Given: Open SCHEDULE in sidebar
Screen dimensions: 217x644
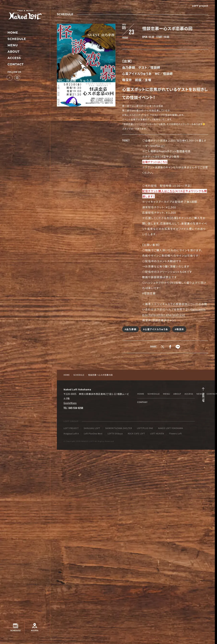Looking at the screenshot, I should tap(17, 39).
